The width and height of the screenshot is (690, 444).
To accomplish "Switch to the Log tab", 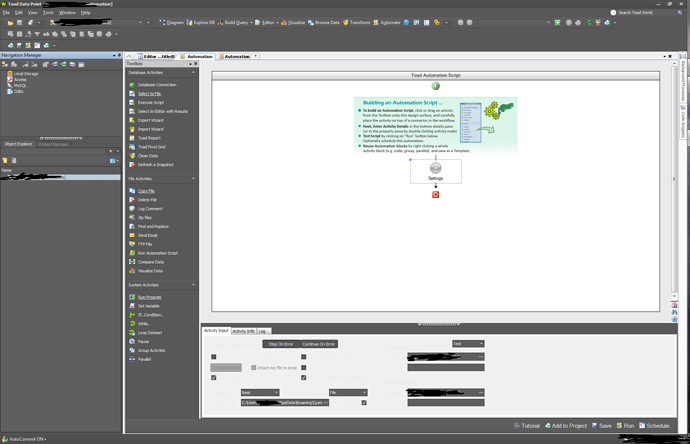I will (262, 331).
